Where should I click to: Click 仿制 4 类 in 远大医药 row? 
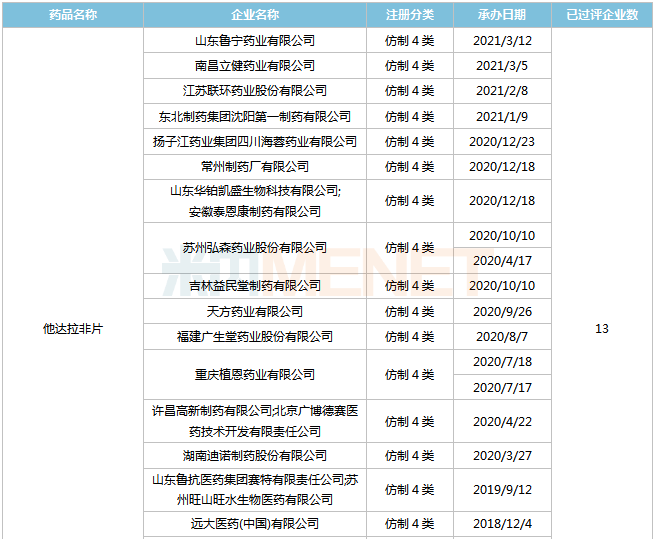[410, 524]
